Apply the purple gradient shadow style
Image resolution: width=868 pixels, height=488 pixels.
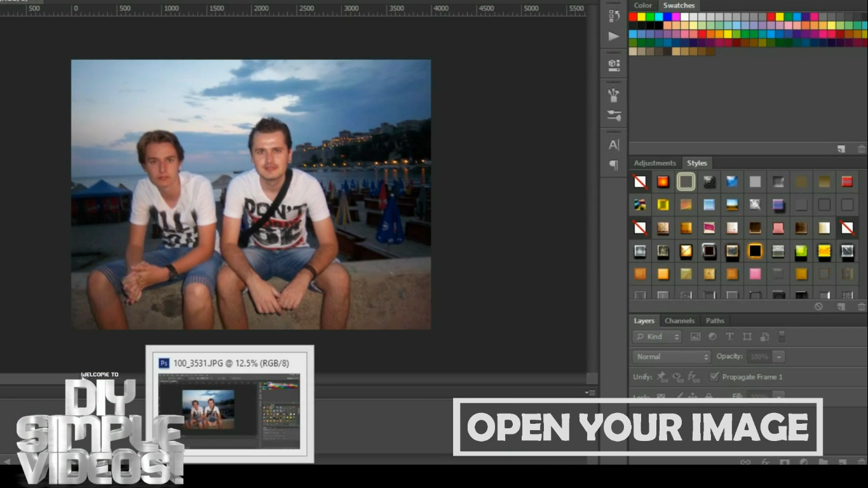(778, 205)
